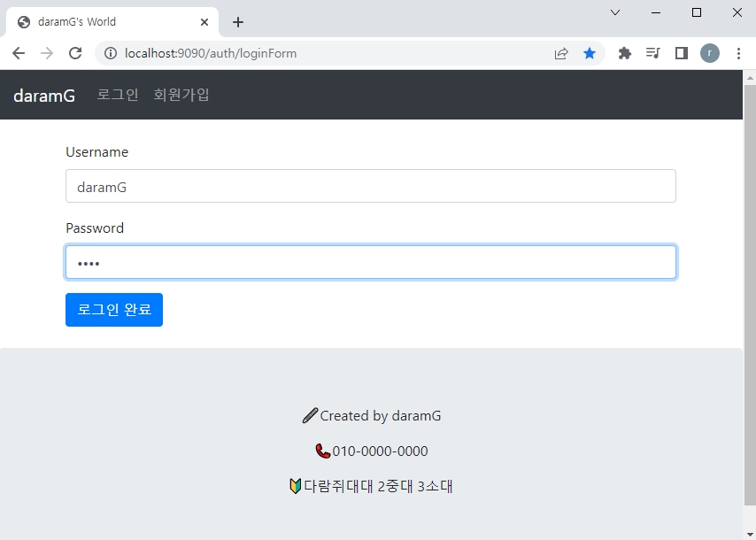View site information icon in address bar
The width and height of the screenshot is (756, 540).
pyautogui.click(x=111, y=53)
